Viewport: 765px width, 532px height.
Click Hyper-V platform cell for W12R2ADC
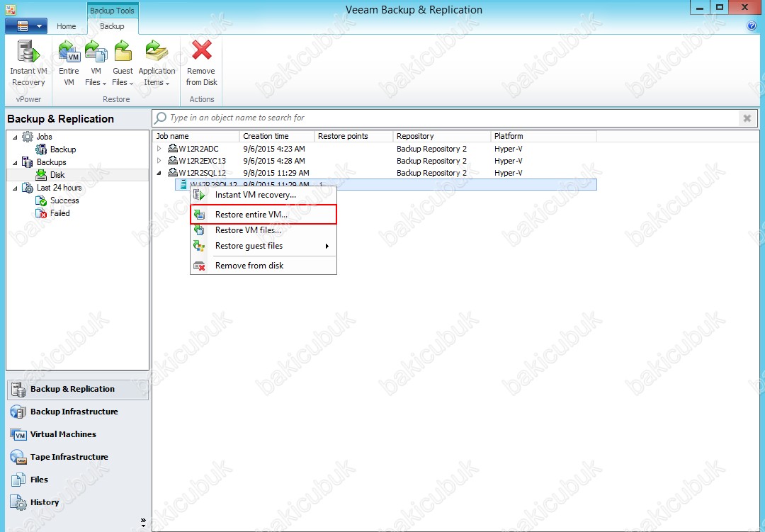[x=509, y=148]
